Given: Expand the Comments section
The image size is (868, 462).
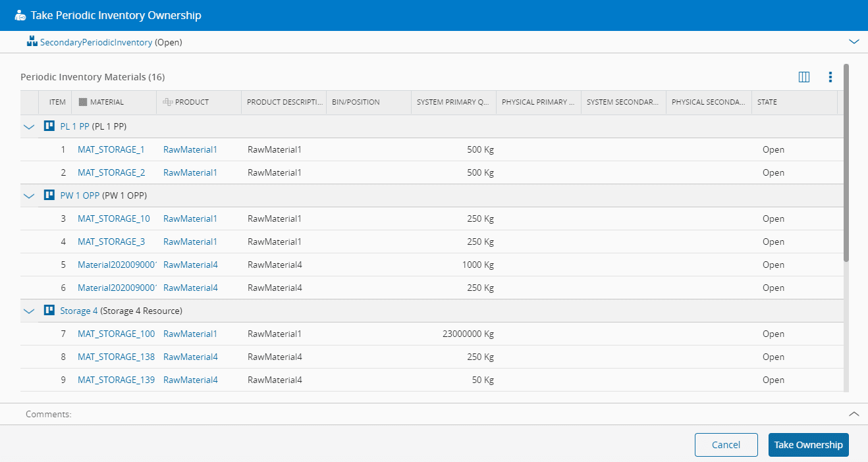Looking at the screenshot, I should tap(854, 414).
